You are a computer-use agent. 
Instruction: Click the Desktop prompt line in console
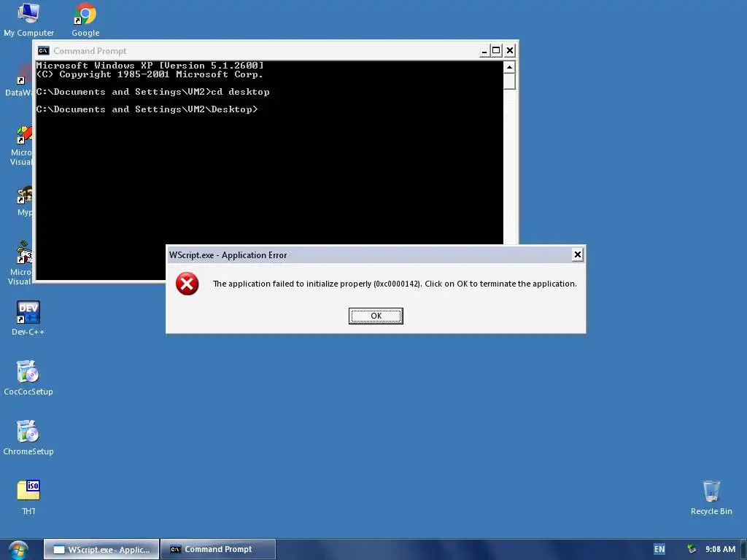(147, 109)
